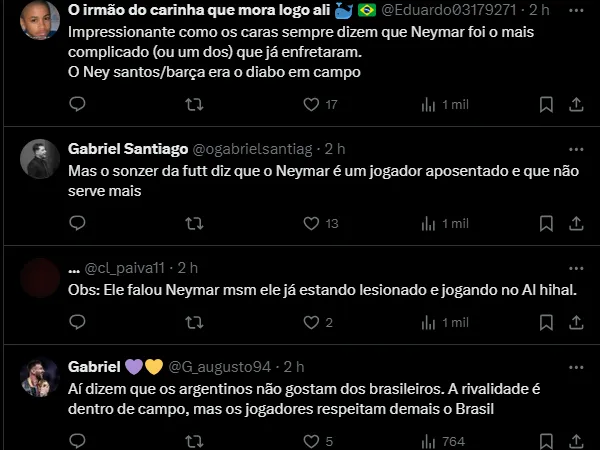Click Gabriel Santiago's profile avatar
Screen dimensions: 600x450
(x=40, y=159)
